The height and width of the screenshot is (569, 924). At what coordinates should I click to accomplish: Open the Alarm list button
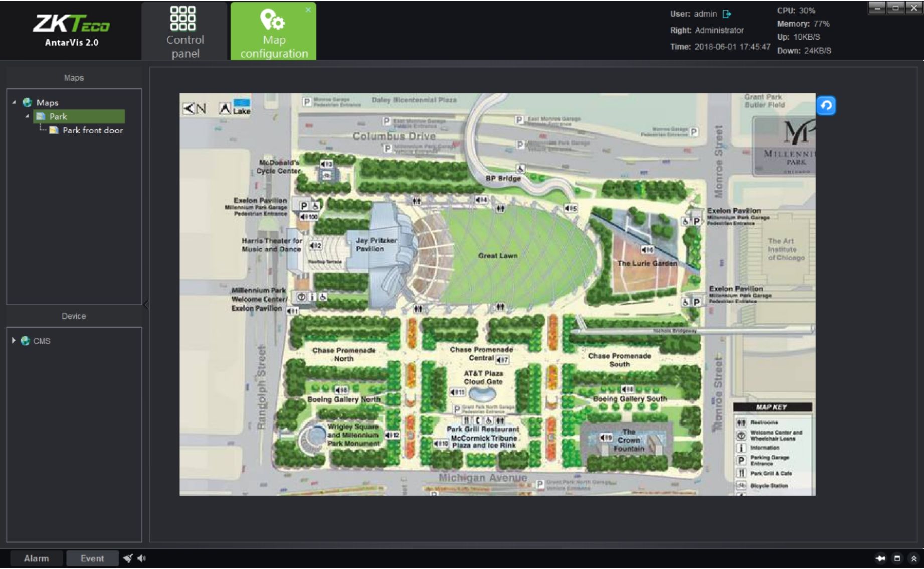[x=36, y=558]
